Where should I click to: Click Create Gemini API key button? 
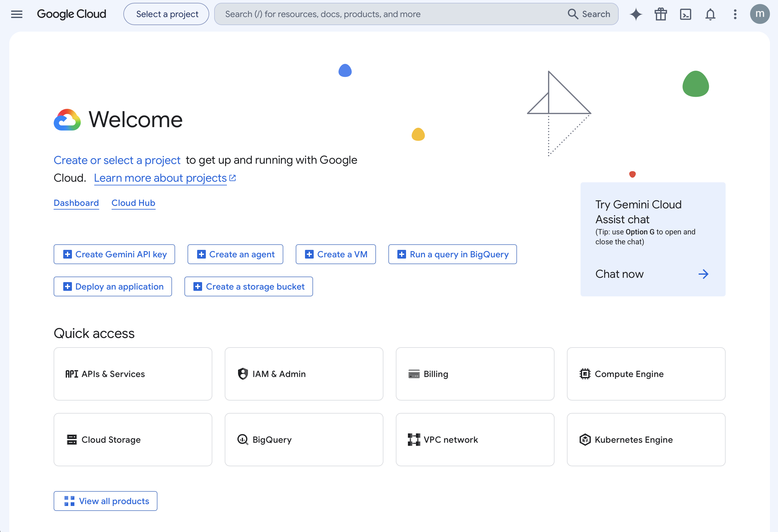(114, 254)
